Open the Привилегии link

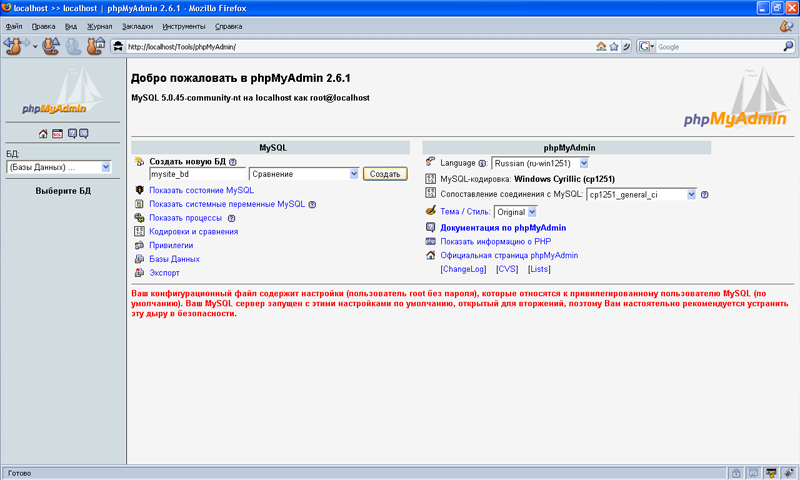(171, 245)
